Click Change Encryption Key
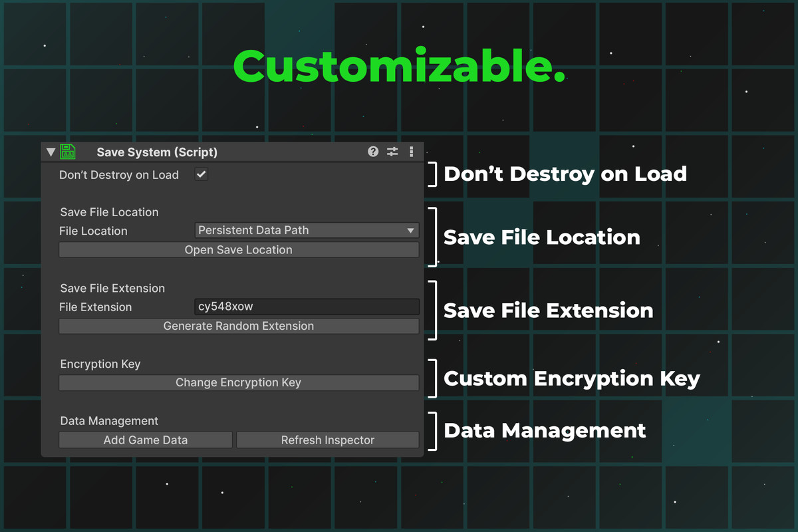 238,382
